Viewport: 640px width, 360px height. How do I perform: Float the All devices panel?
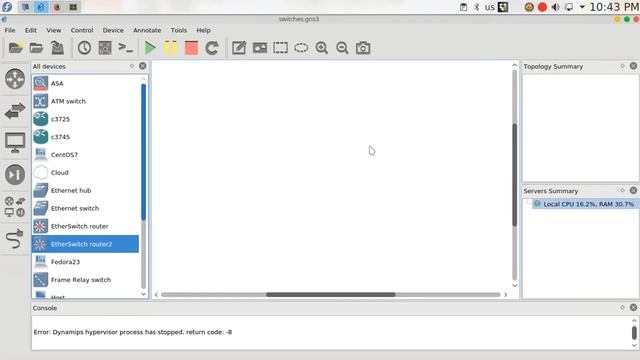(x=132, y=66)
